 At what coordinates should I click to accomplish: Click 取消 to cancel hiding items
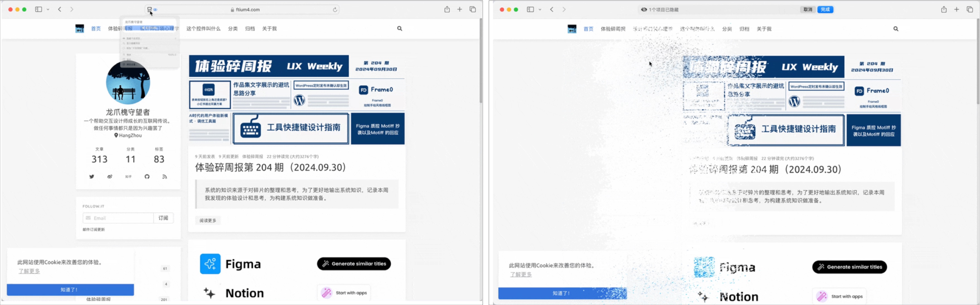click(808, 9)
